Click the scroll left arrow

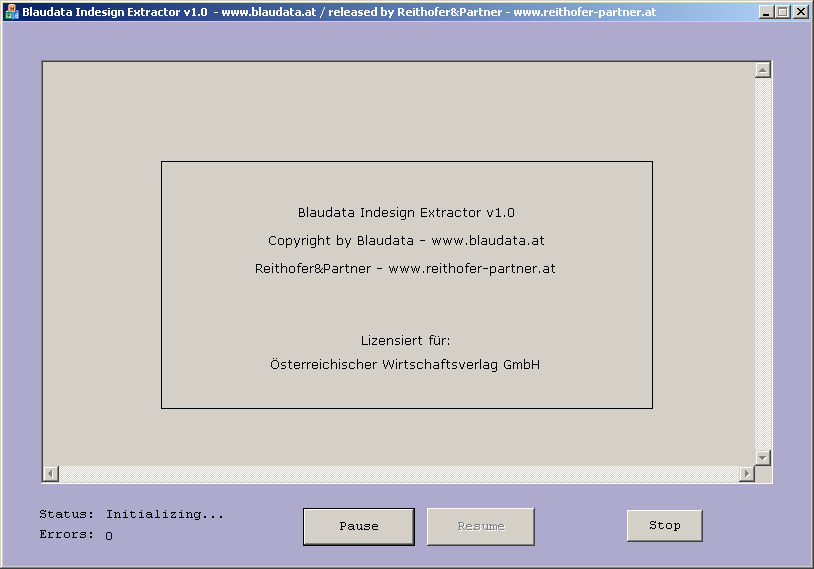[x=51, y=473]
